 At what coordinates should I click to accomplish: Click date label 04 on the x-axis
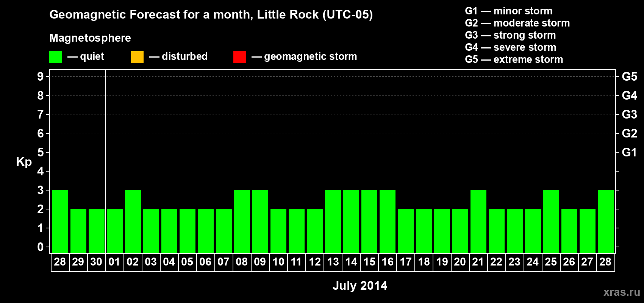[x=169, y=262]
